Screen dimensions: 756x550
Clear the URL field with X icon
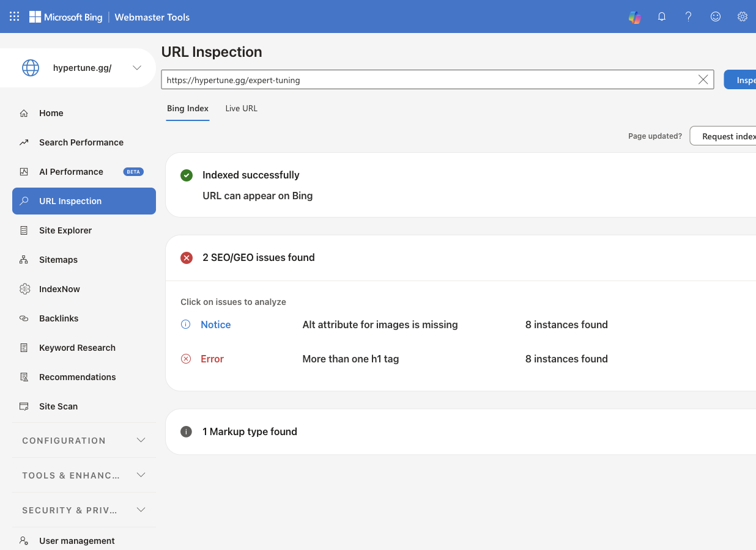[x=703, y=79]
